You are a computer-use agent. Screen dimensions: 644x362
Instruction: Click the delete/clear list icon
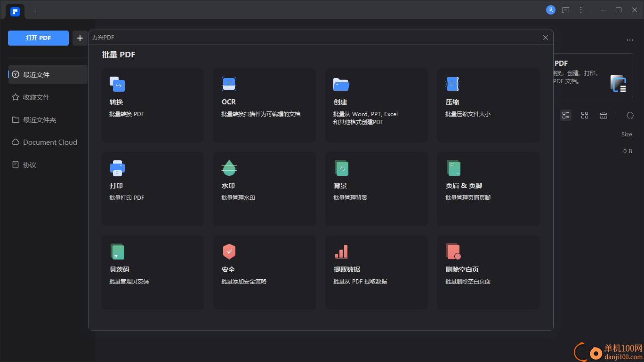[604, 115]
